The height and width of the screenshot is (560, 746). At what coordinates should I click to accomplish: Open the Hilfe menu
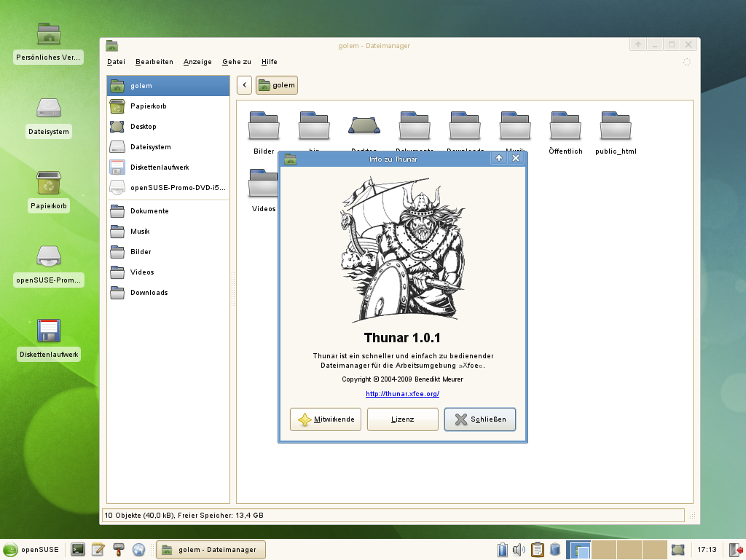pyautogui.click(x=269, y=62)
